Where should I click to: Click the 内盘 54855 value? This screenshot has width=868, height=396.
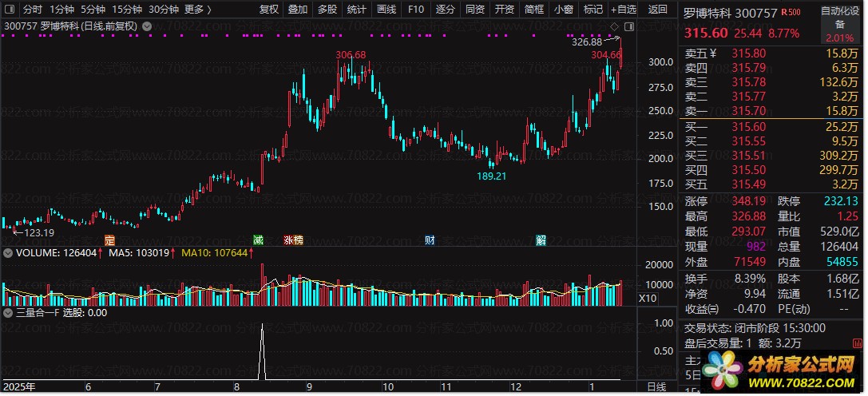841,262
